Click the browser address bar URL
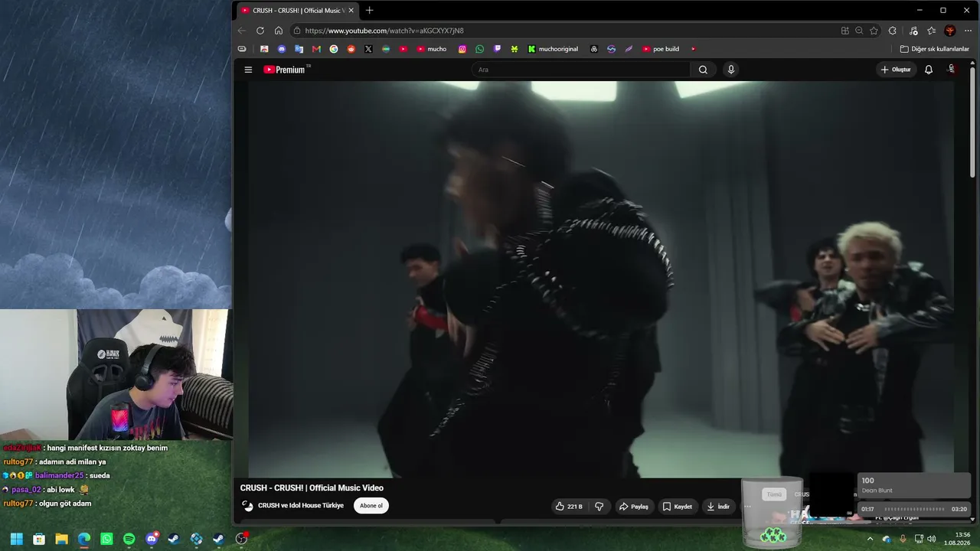The width and height of the screenshot is (980, 551). [x=384, y=31]
